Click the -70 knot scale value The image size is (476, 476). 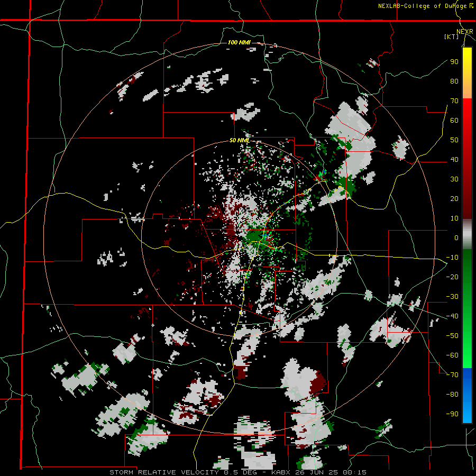pos(452,375)
